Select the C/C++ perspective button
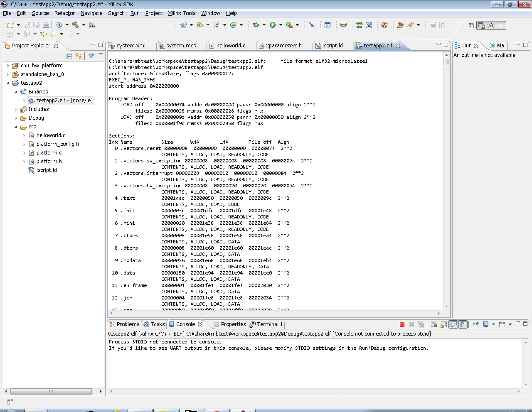Screen dimensions: 532x412 tap(491, 26)
